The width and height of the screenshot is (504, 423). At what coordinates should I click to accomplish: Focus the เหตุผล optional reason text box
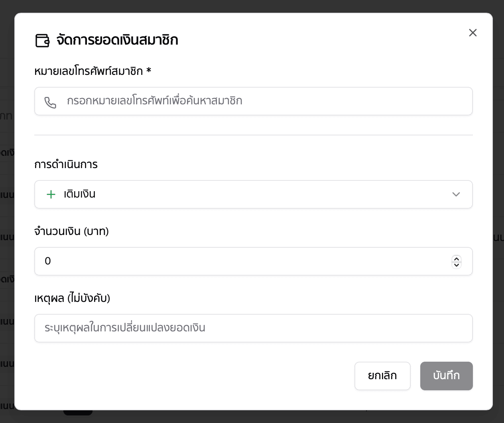click(253, 328)
